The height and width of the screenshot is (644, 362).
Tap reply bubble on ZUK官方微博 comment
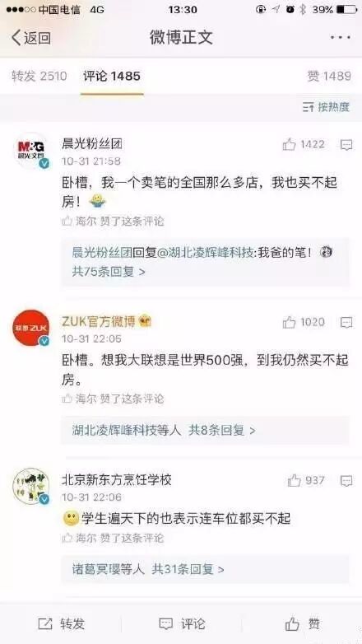coord(346,323)
